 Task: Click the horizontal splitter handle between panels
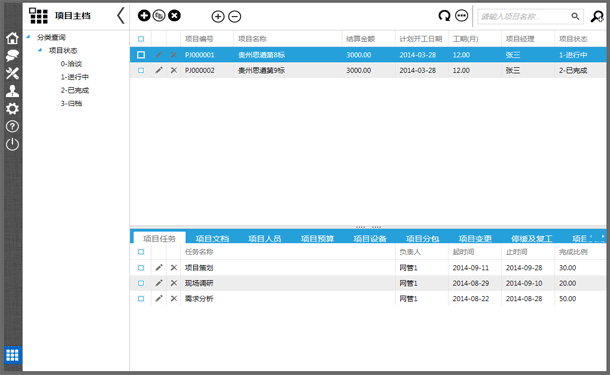point(368,227)
